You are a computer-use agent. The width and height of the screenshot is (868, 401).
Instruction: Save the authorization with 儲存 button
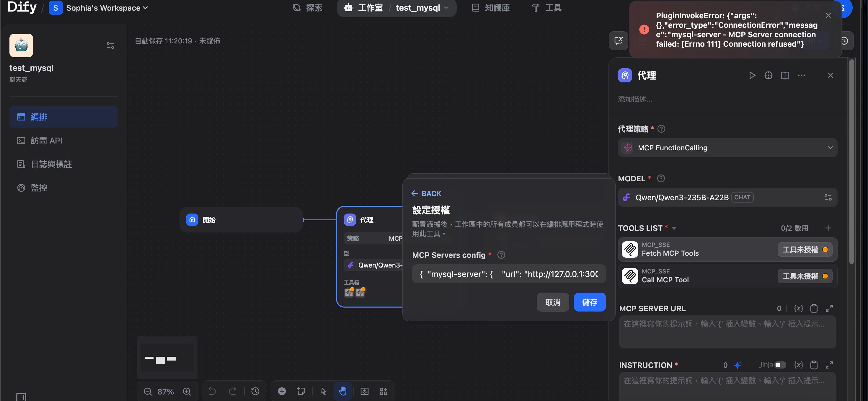589,302
